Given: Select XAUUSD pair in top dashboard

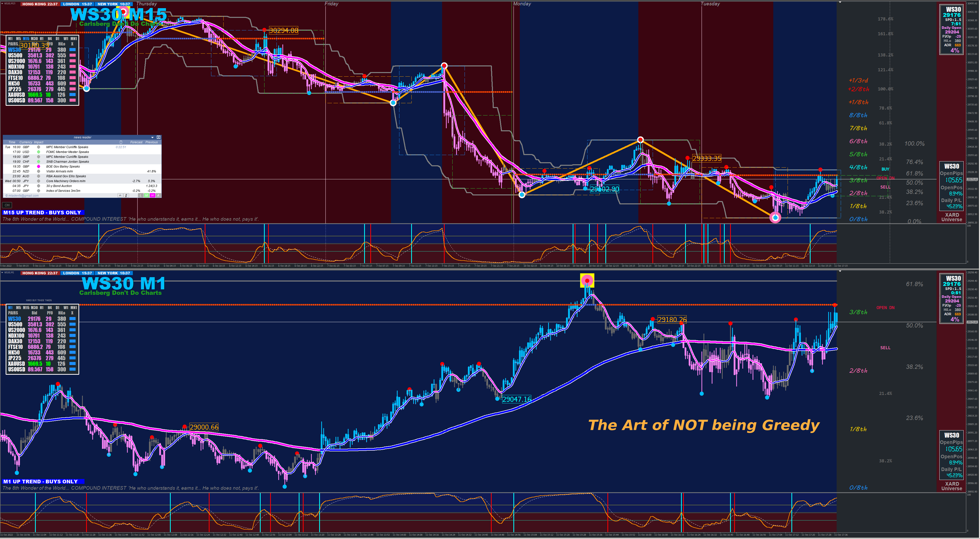Looking at the screenshot, I should (16, 95).
